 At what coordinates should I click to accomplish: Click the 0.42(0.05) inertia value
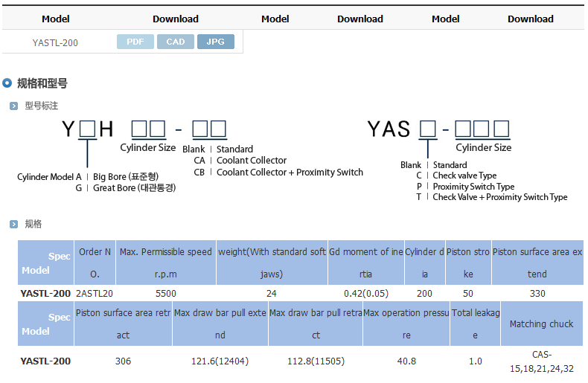pos(366,294)
